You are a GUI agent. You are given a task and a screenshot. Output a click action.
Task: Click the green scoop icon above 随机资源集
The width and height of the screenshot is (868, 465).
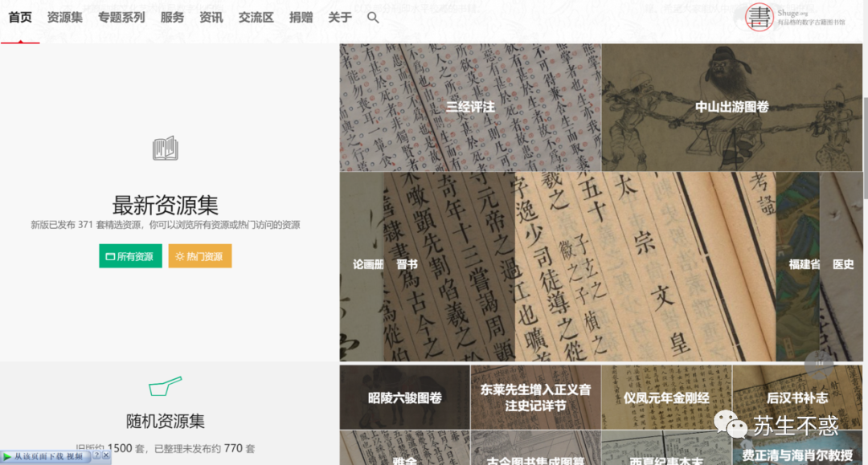click(165, 386)
